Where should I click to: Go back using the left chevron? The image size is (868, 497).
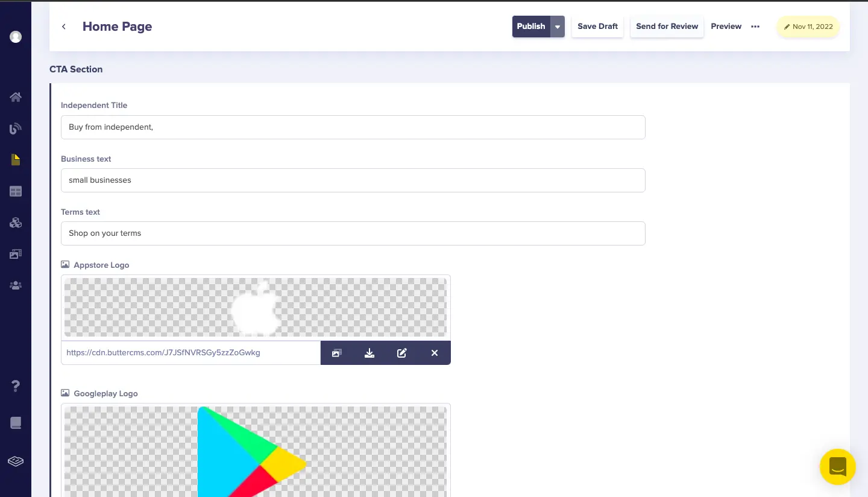(64, 27)
